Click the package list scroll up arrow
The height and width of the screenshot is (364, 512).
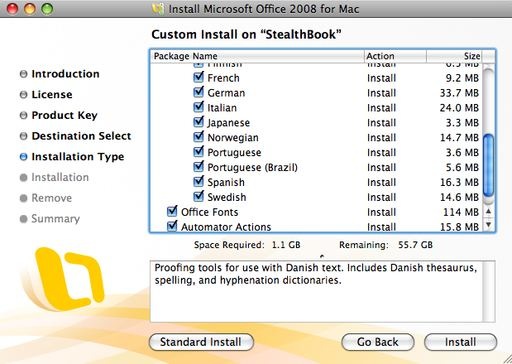click(489, 211)
